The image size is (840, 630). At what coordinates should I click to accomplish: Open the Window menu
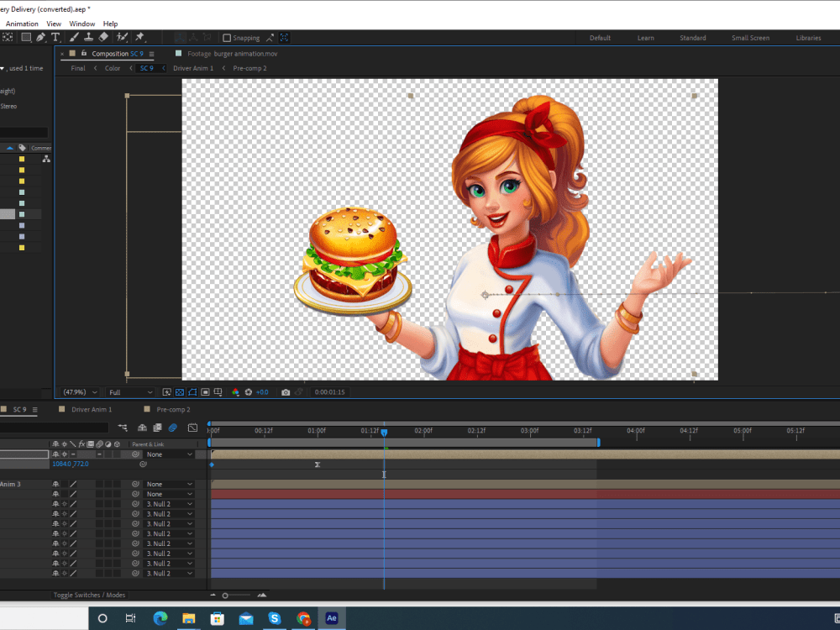pos(82,24)
